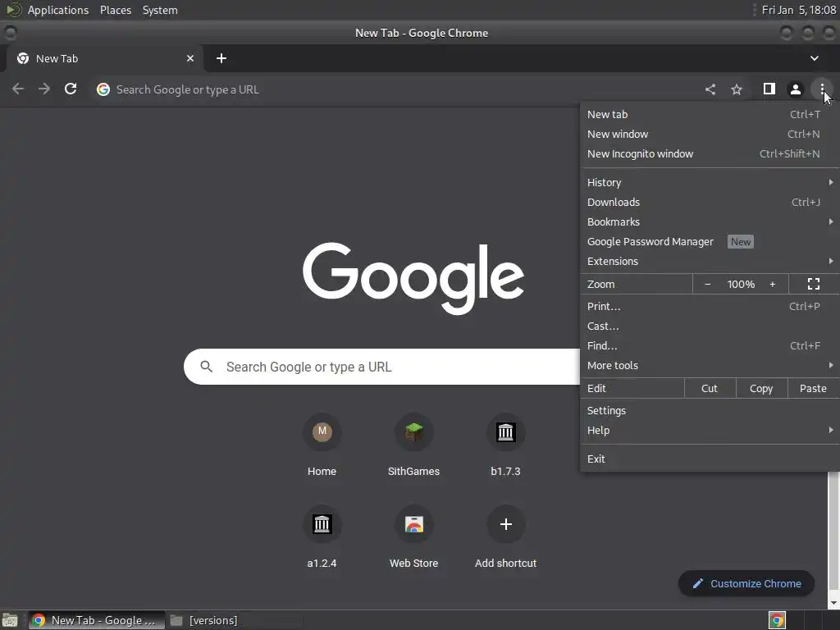
Task: Open the SithGames shortcut tile
Action: coord(413,445)
